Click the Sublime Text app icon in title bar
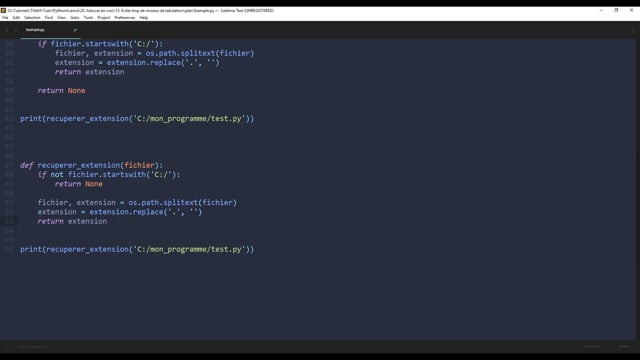This screenshot has height=360, width=640. pyautogui.click(x=3, y=11)
